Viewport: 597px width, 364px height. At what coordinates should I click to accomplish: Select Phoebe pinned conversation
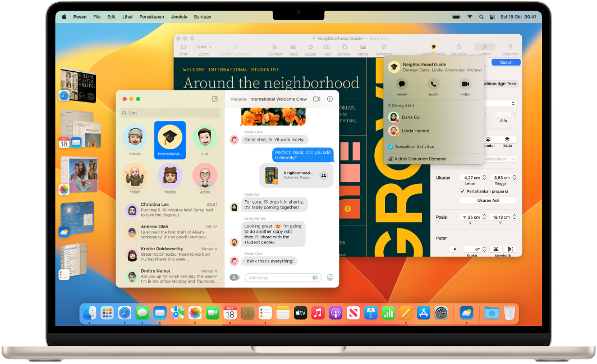[170, 178]
